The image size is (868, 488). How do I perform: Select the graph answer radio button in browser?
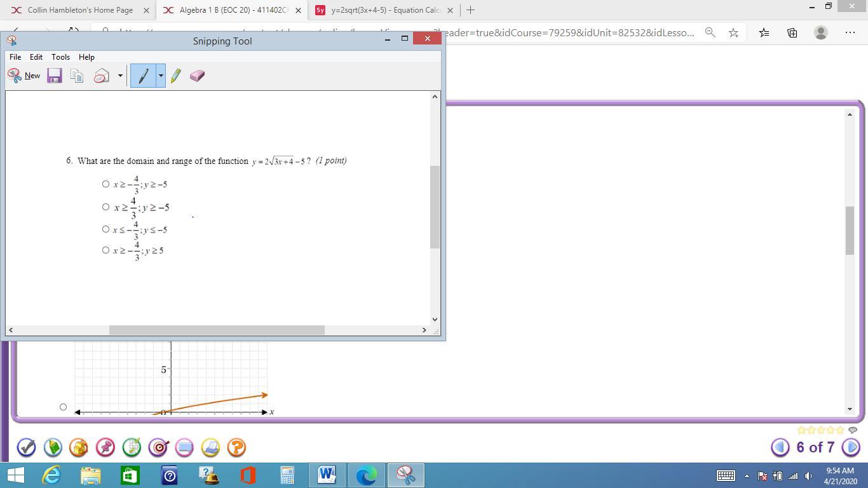click(63, 407)
